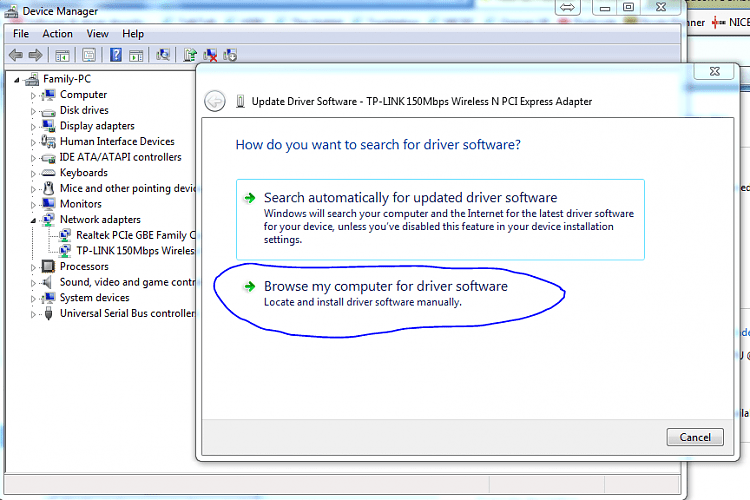Viewport: 750px width, 500px height.
Task: Click the Disable device toolbar icon
Action: coord(230,55)
